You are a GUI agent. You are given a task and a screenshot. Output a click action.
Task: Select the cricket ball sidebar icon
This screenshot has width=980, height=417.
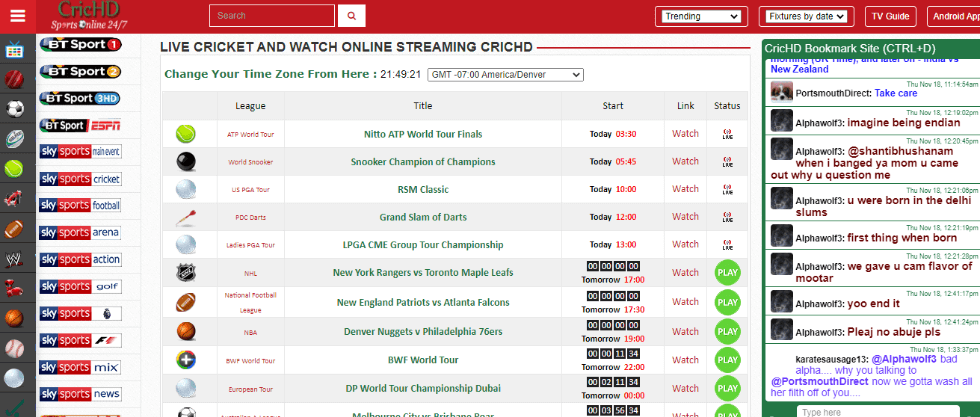14,80
